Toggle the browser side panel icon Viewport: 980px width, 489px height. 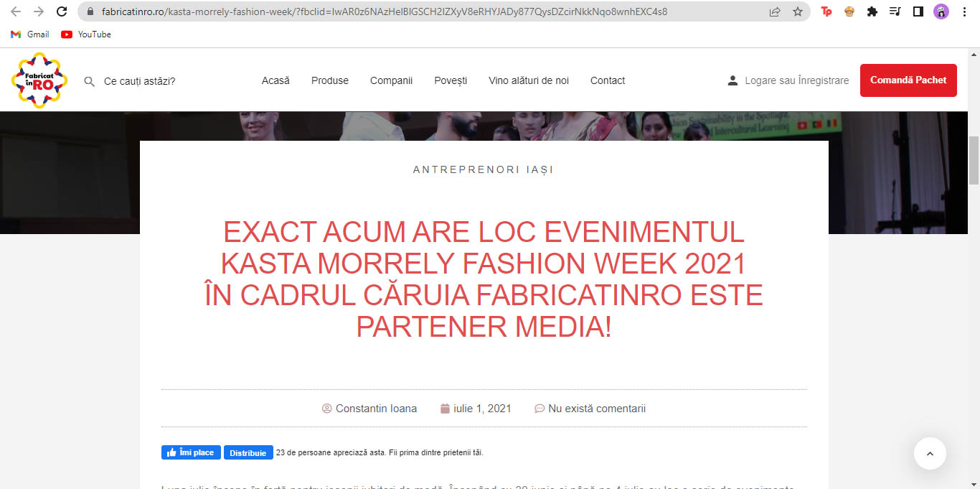click(x=918, y=11)
